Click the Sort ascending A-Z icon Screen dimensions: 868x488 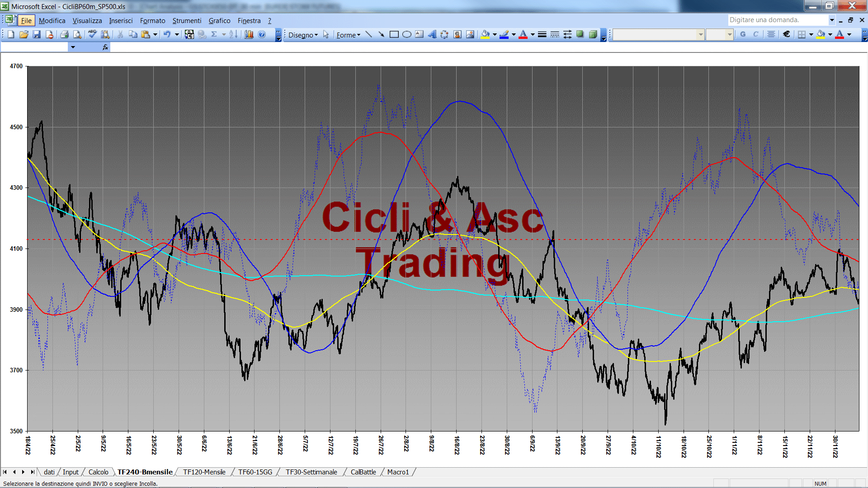pyautogui.click(x=233, y=34)
